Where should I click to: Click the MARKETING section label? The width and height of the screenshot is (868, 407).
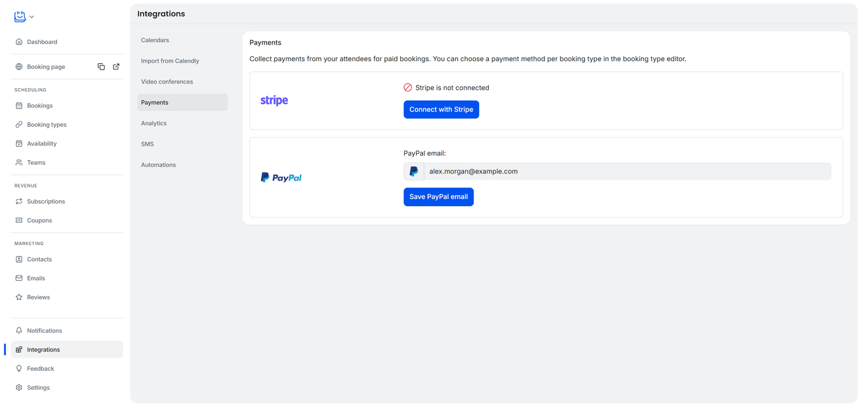tap(29, 244)
